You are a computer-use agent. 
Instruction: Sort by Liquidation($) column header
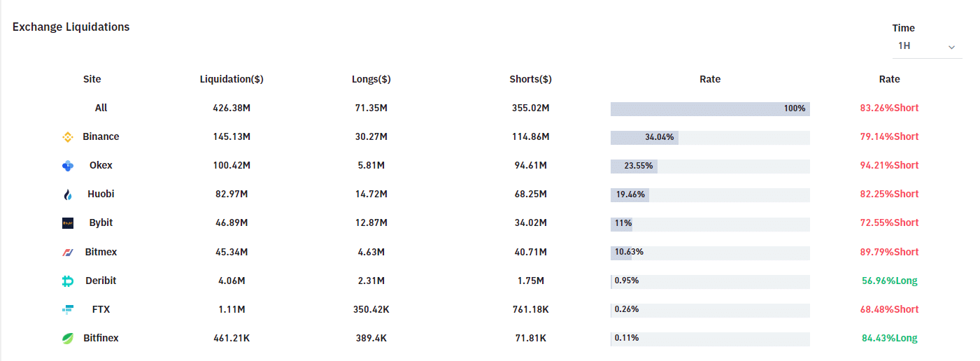(x=232, y=79)
